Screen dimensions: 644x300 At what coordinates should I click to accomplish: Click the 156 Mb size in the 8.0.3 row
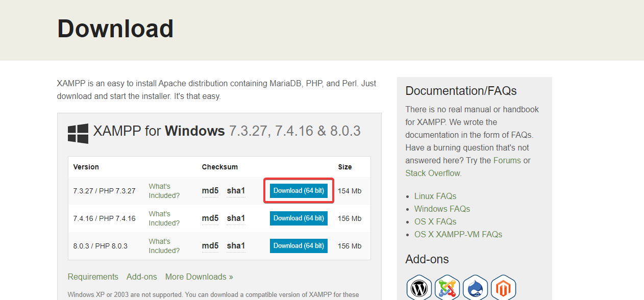350,246
